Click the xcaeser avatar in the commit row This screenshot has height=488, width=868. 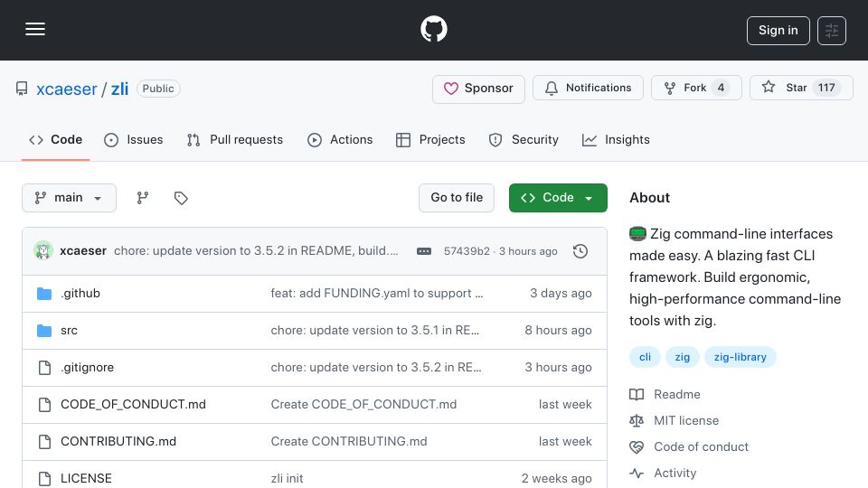pos(43,250)
